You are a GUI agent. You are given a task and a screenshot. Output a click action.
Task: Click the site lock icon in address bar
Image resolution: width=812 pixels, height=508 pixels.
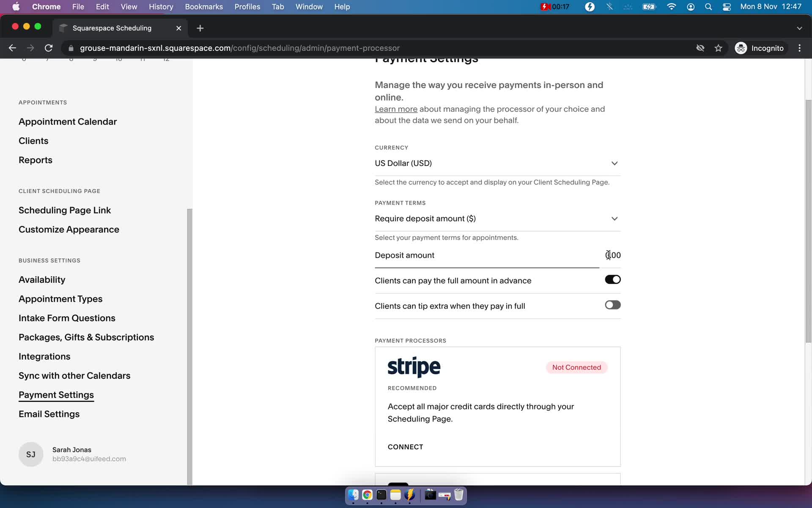(71, 48)
